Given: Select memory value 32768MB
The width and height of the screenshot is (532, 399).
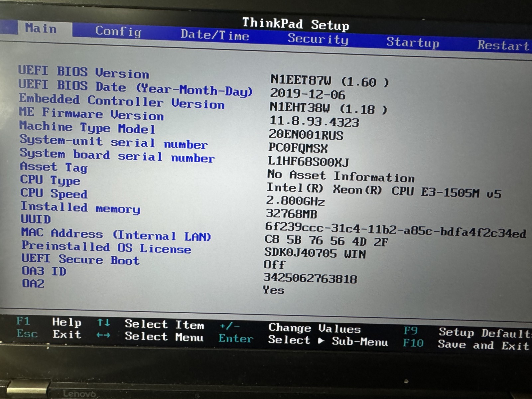Looking at the screenshot, I should [x=291, y=214].
